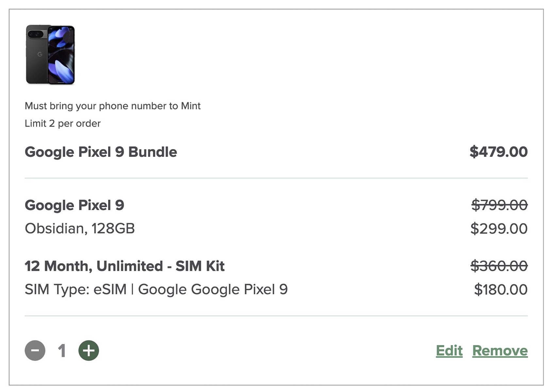This screenshot has height=392, width=553.
Task: Click the $479.00 bundle total price
Action: tap(498, 152)
